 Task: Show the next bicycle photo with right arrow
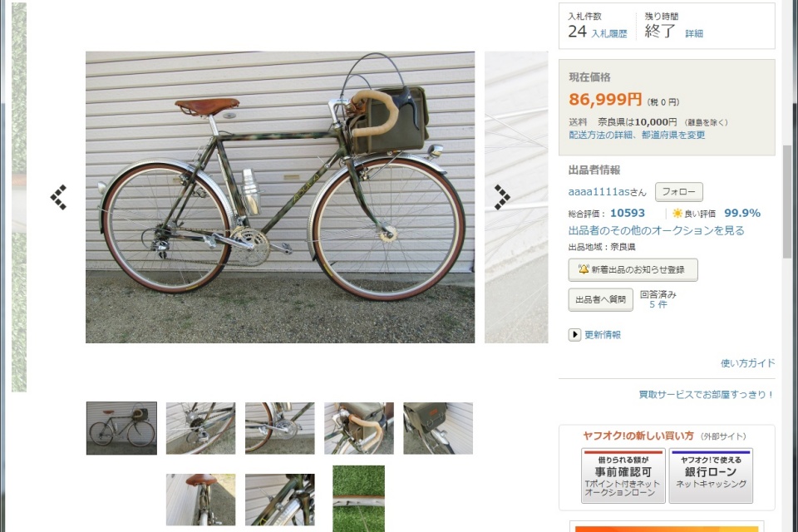point(502,197)
